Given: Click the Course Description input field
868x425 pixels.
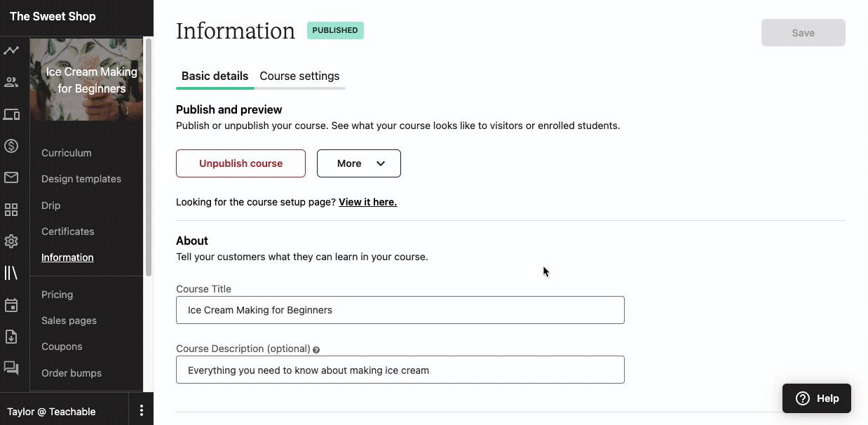Looking at the screenshot, I should [x=400, y=370].
